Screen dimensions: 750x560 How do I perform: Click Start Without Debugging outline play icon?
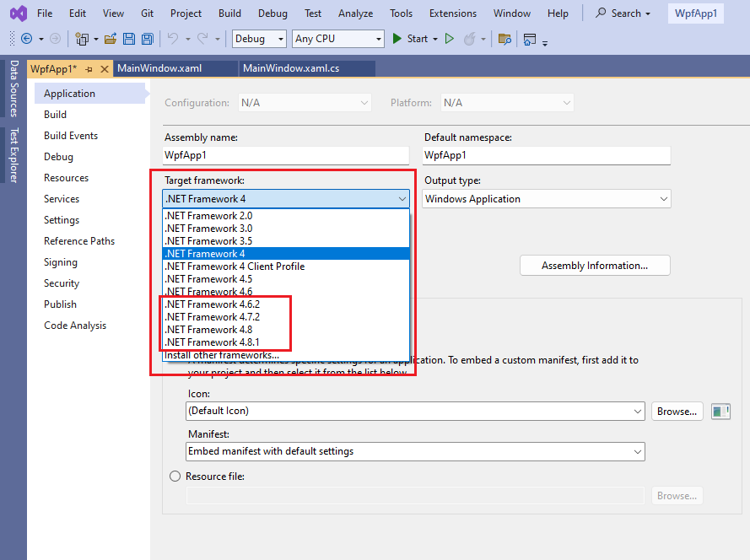click(449, 39)
